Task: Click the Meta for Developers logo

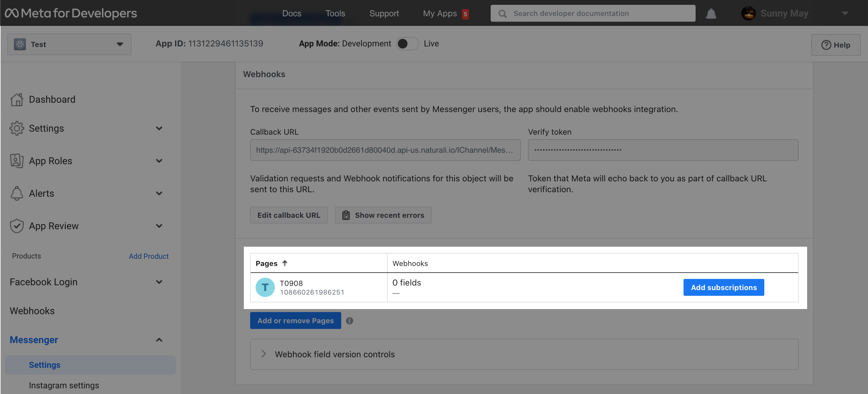Action: tap(71, 14)
